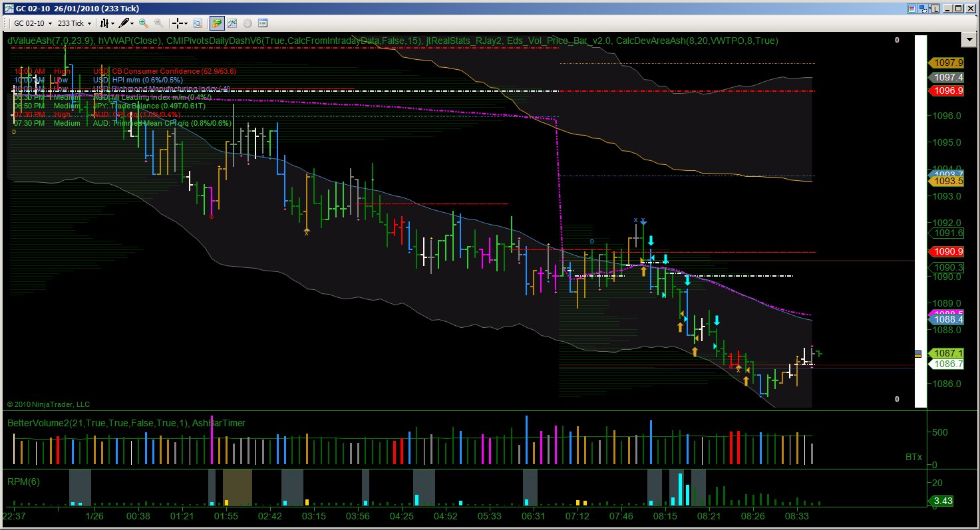This screenshot has width=980, height=530.
Task: Toggle the Chart Trader money icon
Action: 217,23
